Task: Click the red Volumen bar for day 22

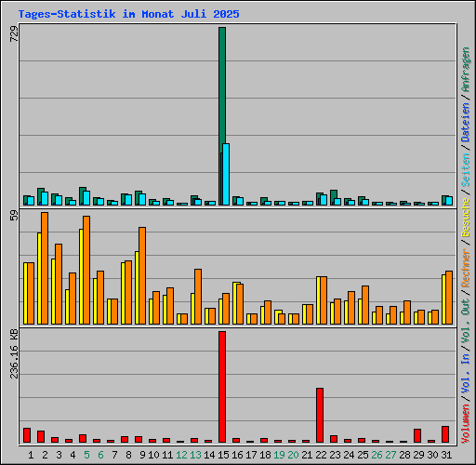Action: point(320,415)
